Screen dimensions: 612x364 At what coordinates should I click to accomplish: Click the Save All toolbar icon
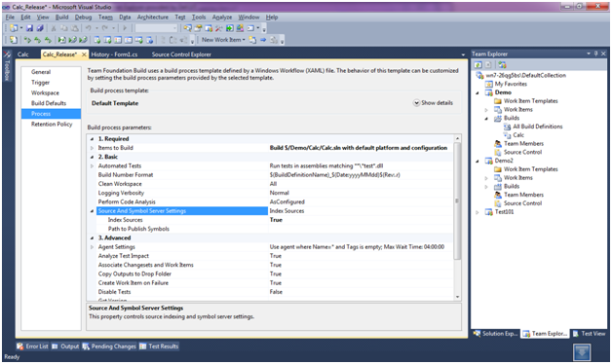click(x=40, y=28)
